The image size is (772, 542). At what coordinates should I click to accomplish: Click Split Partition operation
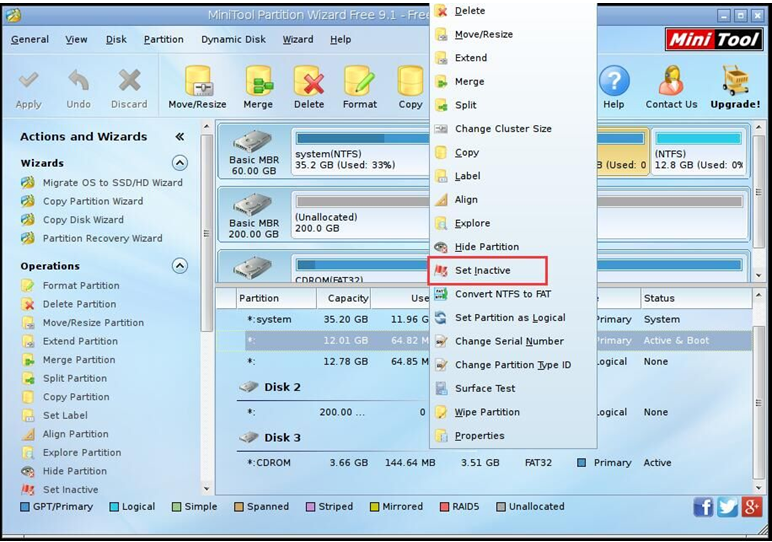[64, 379]
